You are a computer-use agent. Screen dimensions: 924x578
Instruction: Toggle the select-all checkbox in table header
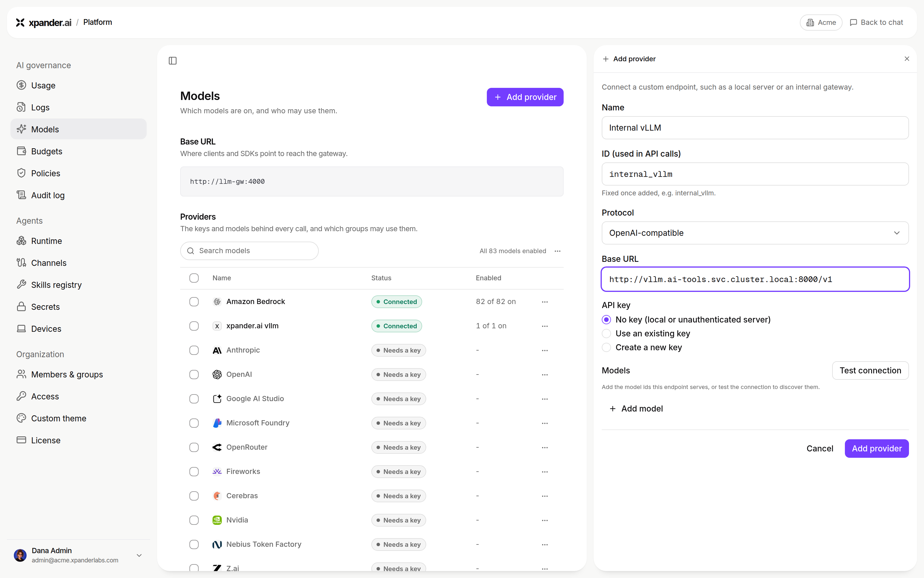pos(194,278)
